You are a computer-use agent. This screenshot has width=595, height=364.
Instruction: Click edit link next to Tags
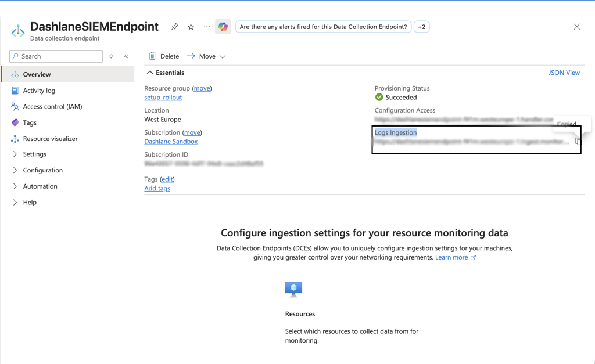pyautogui.click(x=167, y=179)
